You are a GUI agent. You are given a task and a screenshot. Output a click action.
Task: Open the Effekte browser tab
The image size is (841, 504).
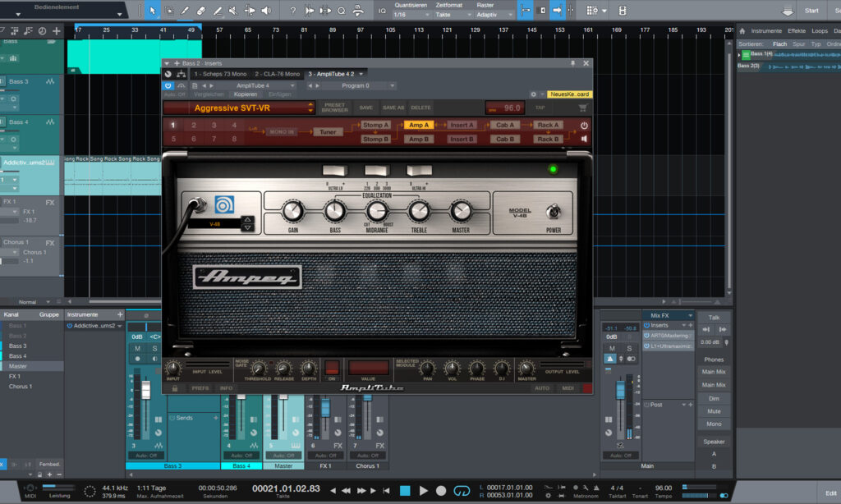coord(797,31)
